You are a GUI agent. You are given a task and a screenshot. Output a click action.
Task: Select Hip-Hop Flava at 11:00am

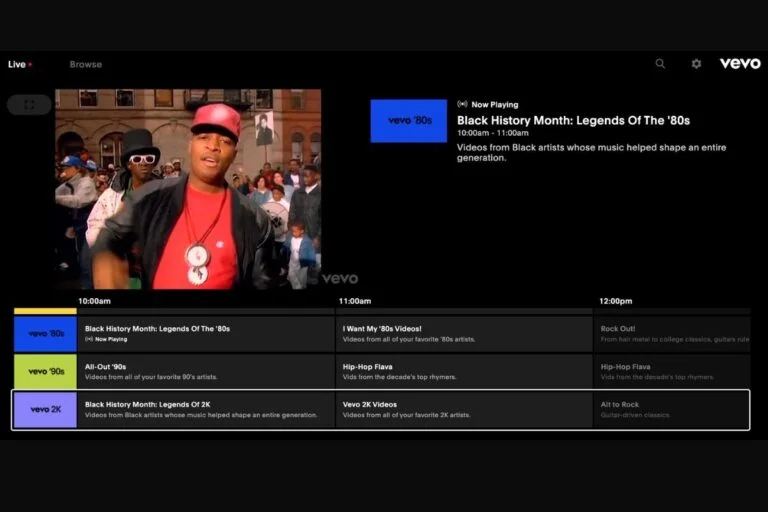(x=464, y=371)
